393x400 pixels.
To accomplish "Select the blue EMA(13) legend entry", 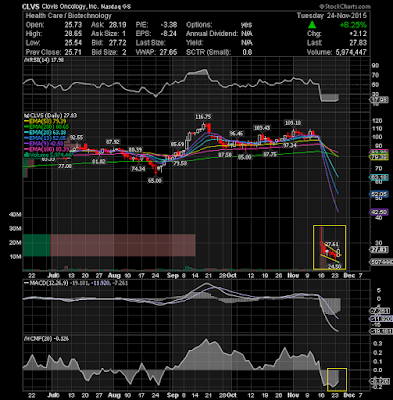I will point(44,138).
